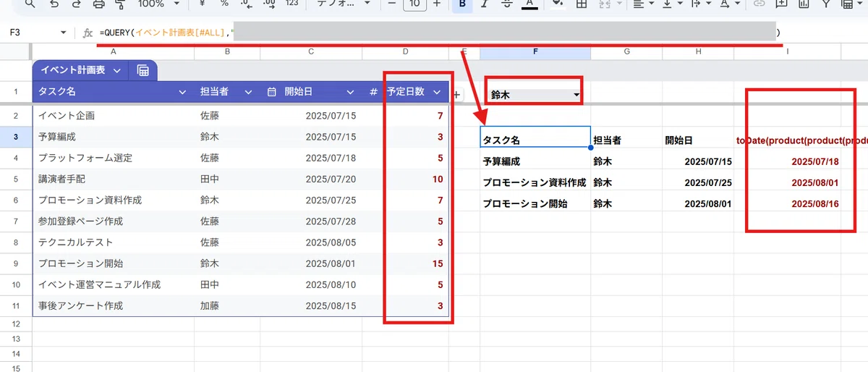
Task: Click the calendar icon in 開始日 header
Action: click(x=272, y=92)
